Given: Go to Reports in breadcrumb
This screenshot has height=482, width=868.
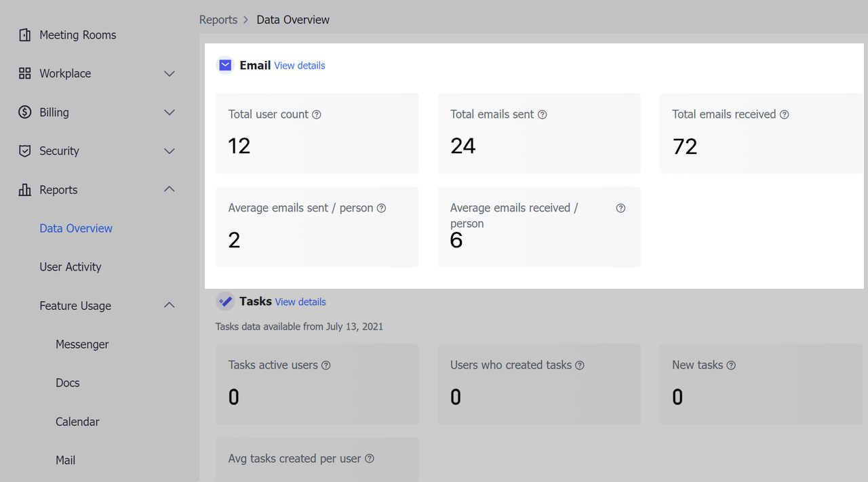Looking at the screenshot, I should tap(218, 20).
